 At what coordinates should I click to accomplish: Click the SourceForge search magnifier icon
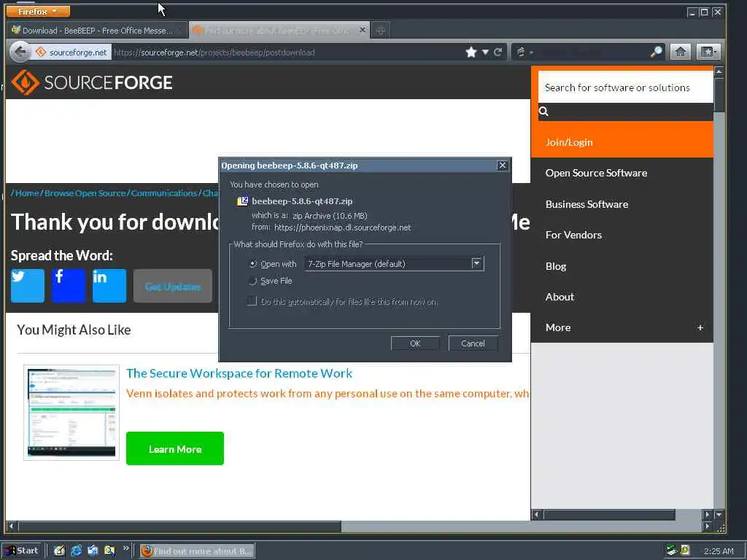click(543, 112)
